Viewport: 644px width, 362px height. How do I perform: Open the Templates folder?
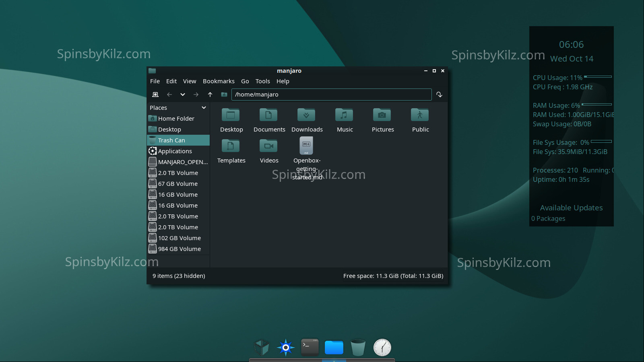231,151
